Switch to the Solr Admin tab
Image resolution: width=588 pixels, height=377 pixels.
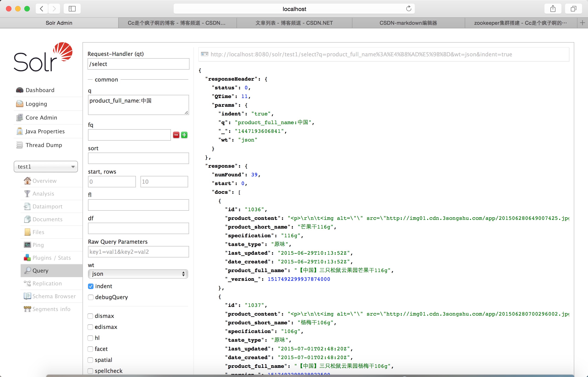pos(59,23)
